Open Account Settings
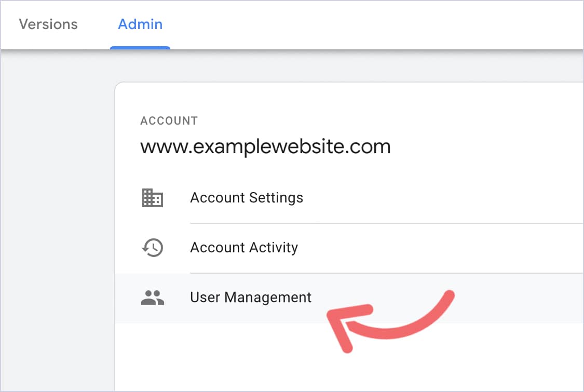The height and width of the screenshot is (392, 584). click(247, 198)
